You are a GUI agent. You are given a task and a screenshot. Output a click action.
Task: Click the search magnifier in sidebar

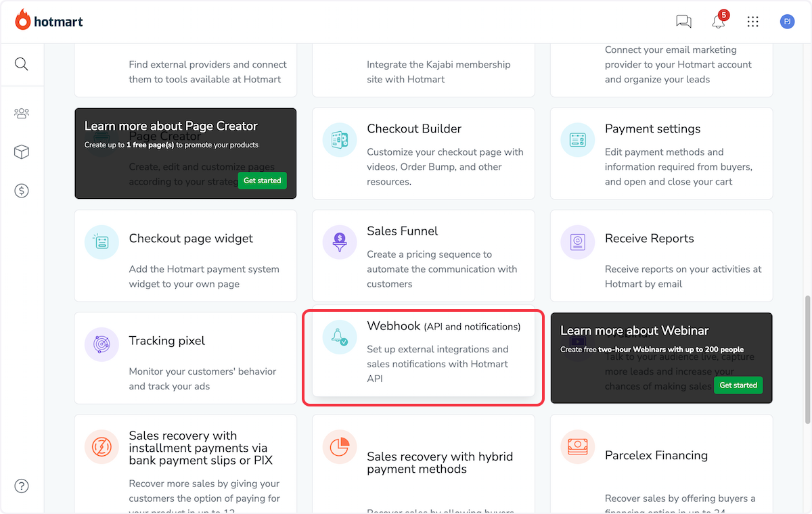(22, 64)
